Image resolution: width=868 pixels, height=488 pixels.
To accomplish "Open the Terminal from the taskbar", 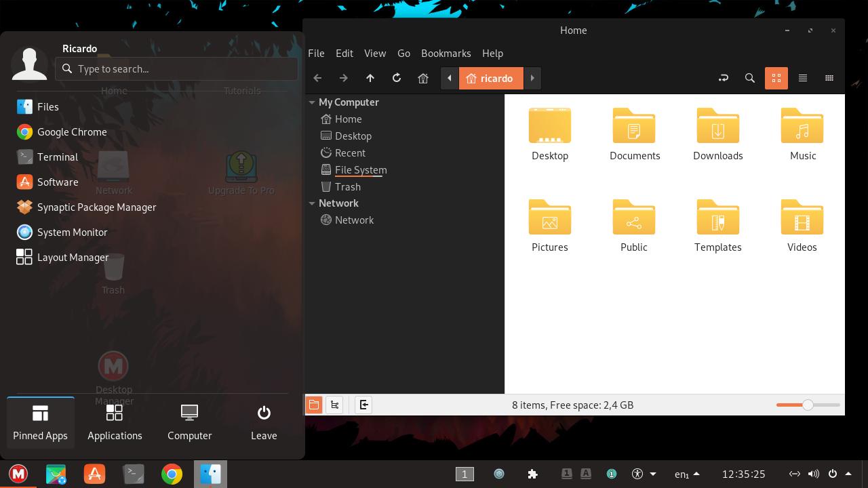I will pyautogui.click(x=133, y=474).
